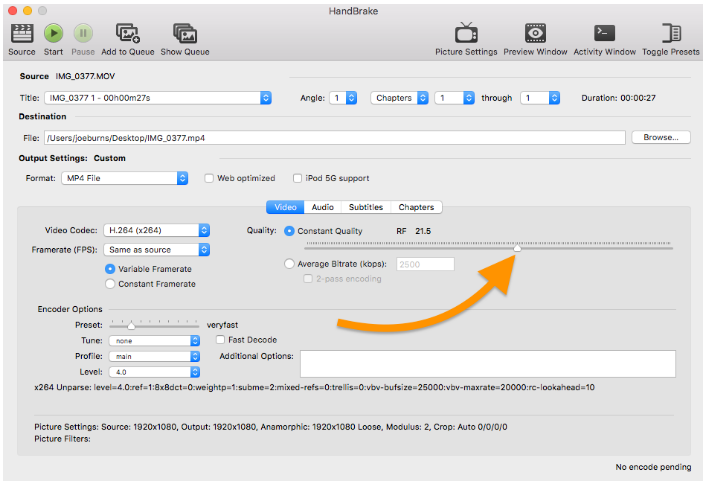The height and width of the screenshot is (483, 705).
Task: Open the Chapters range type dropdown
Action: coord(399,98)
